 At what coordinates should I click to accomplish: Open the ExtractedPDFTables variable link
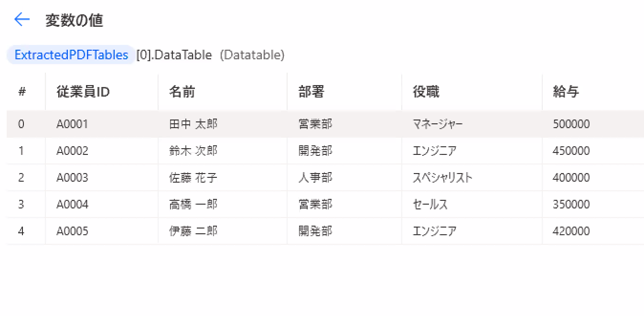pos(71,55)
